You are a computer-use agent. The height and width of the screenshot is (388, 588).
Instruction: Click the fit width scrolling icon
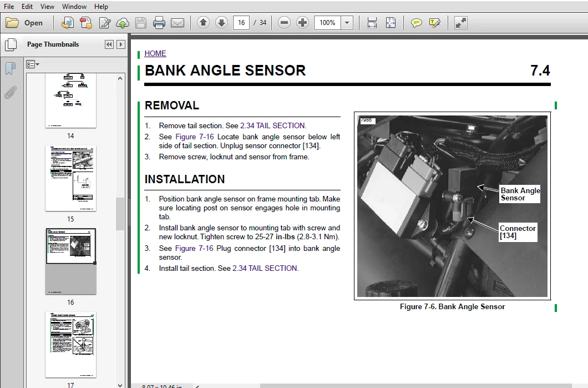(372, 23)
